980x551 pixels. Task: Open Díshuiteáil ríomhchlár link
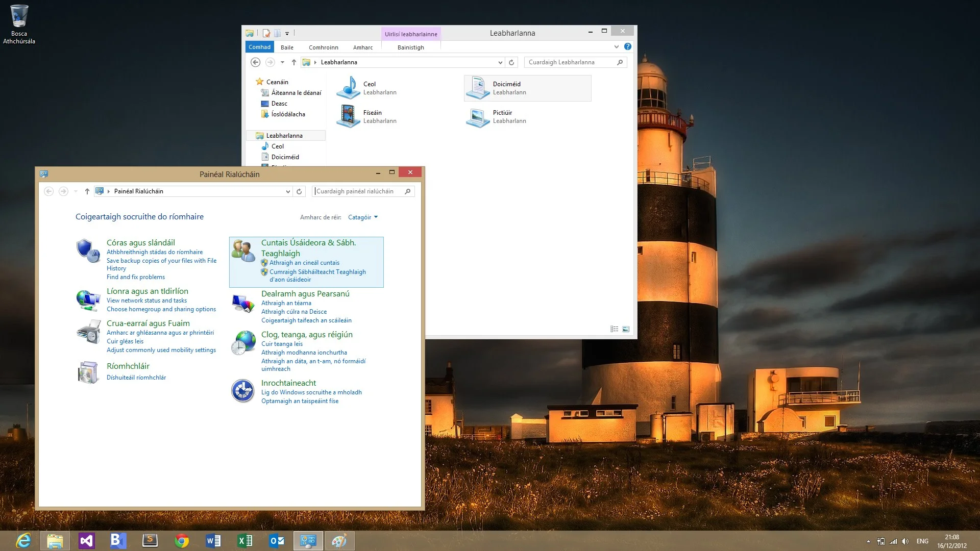(x=136, y=378)
